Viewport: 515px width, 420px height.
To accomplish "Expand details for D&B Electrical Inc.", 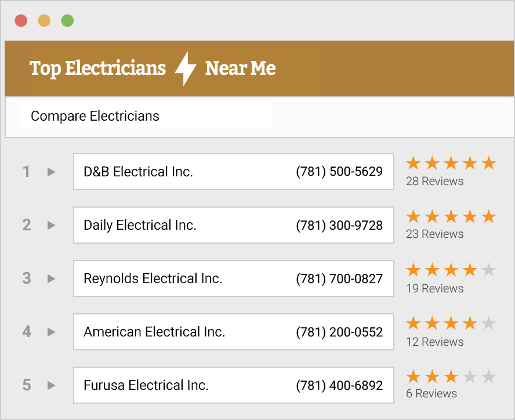I will [51, 172].
